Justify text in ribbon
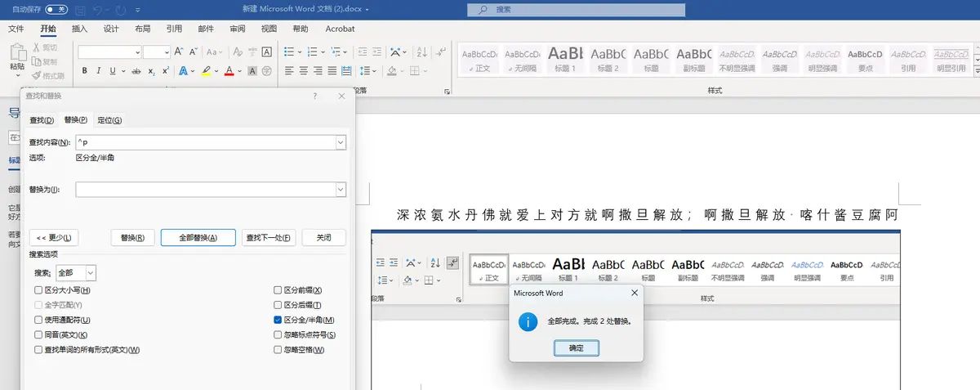This screenshot has width=980, height=390. point(332,71)
